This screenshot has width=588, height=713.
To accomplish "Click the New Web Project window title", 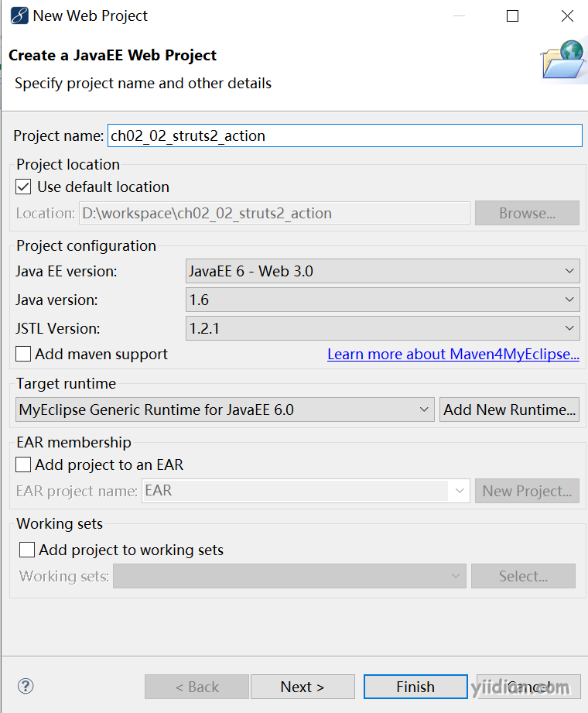I will (91, 16).
